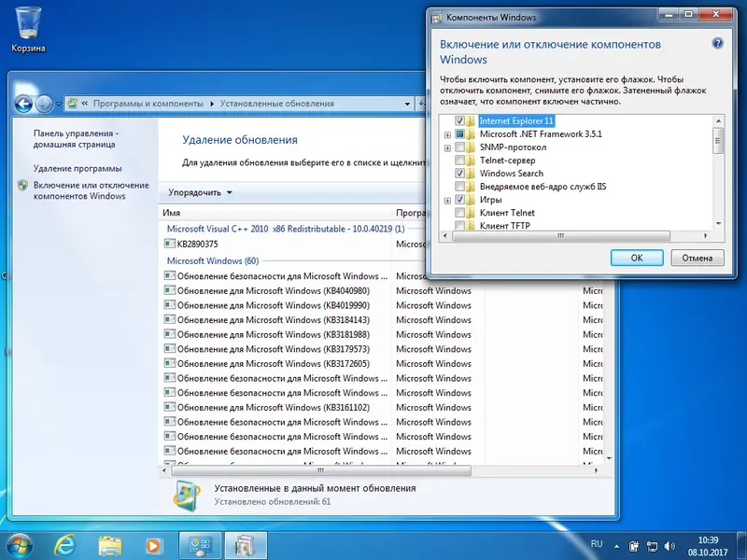The width and height of the screenshot is (747, 560).
Task: Switch to Windows Components taskbar button
Action: tap(246, 546)
